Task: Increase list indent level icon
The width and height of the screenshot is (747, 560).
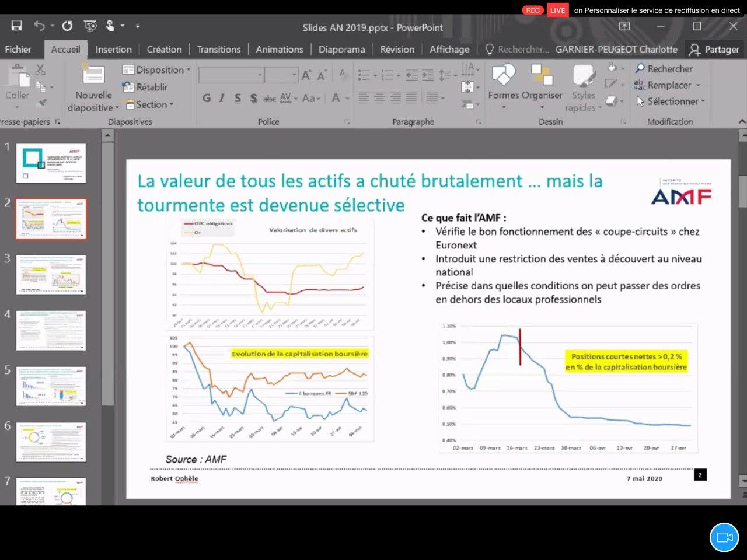Action: click(x=428, y=75)
